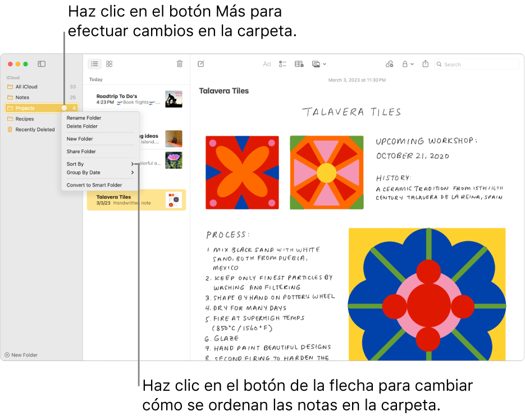525x420 pixels.
Task: Click the note date March 3, 2023
Action: [357, 80]
